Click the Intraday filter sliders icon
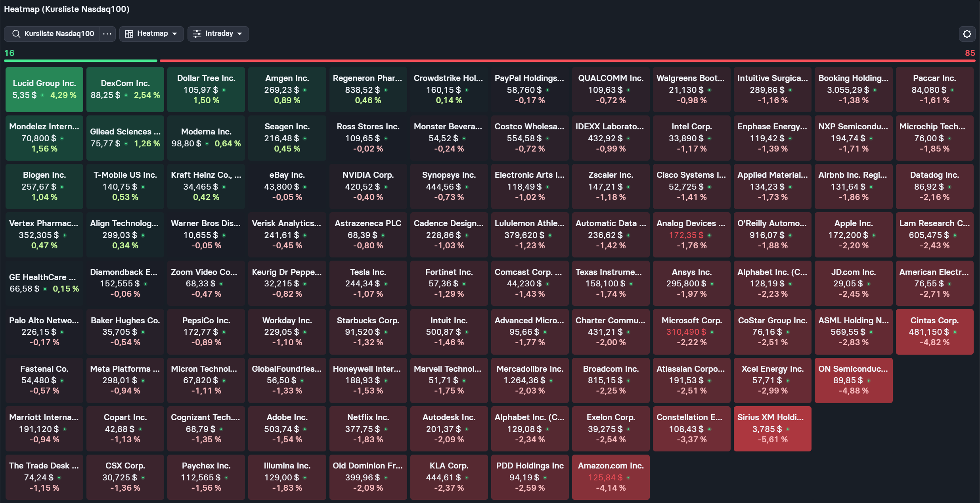Screen dimensions: 980x503 197,34
